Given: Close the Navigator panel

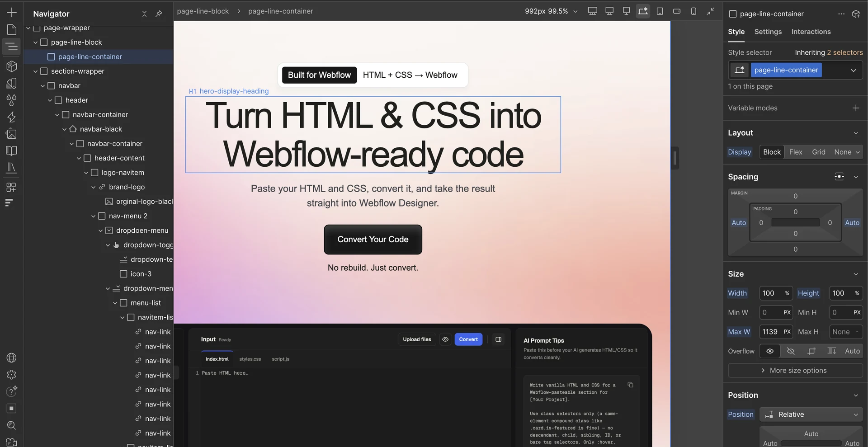Looking at the screenshot, I should [x=144, y=14].
